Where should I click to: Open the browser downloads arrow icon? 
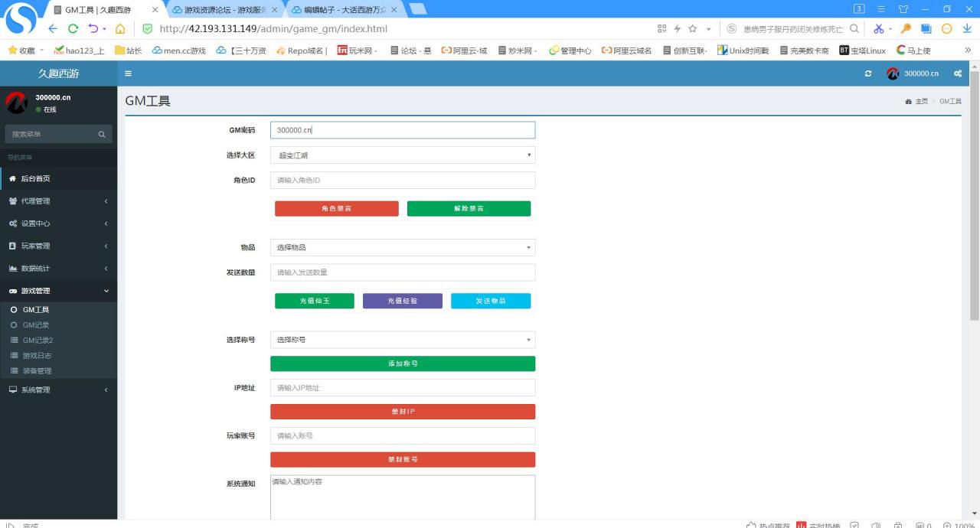[x=967, y=28]
